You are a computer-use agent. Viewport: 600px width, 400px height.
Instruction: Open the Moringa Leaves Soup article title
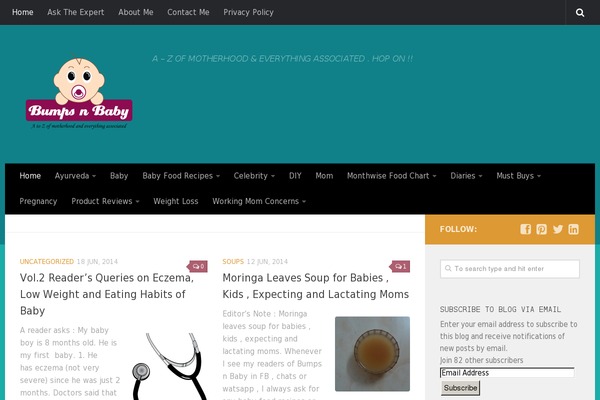point(316,286)
